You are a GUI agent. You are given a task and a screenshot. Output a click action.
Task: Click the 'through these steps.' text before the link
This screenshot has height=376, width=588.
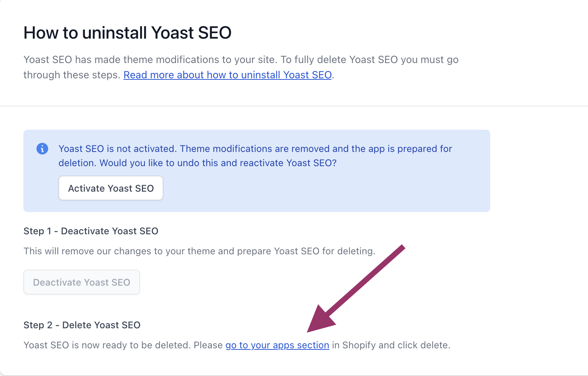pyautogui.click(x=72, y=75)
